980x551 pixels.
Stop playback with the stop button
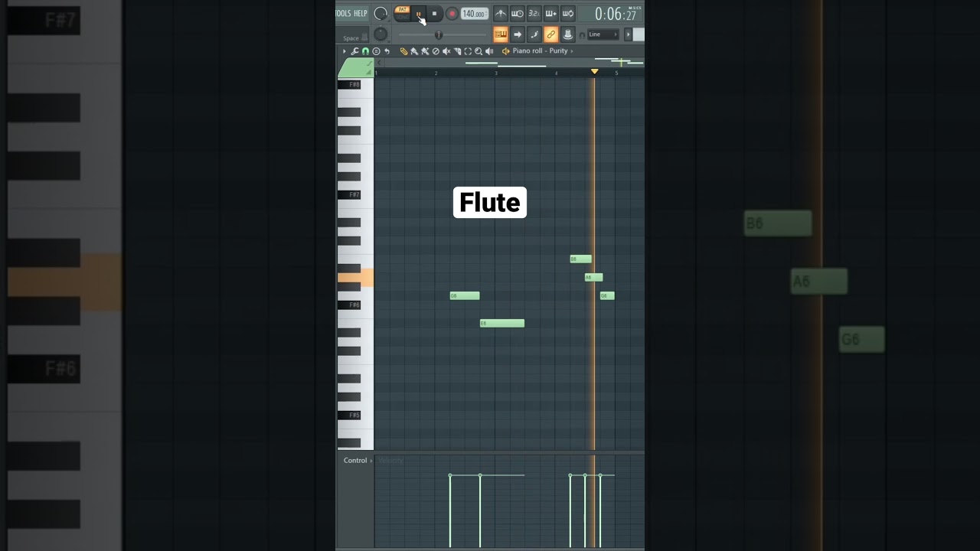pos(434,14)
